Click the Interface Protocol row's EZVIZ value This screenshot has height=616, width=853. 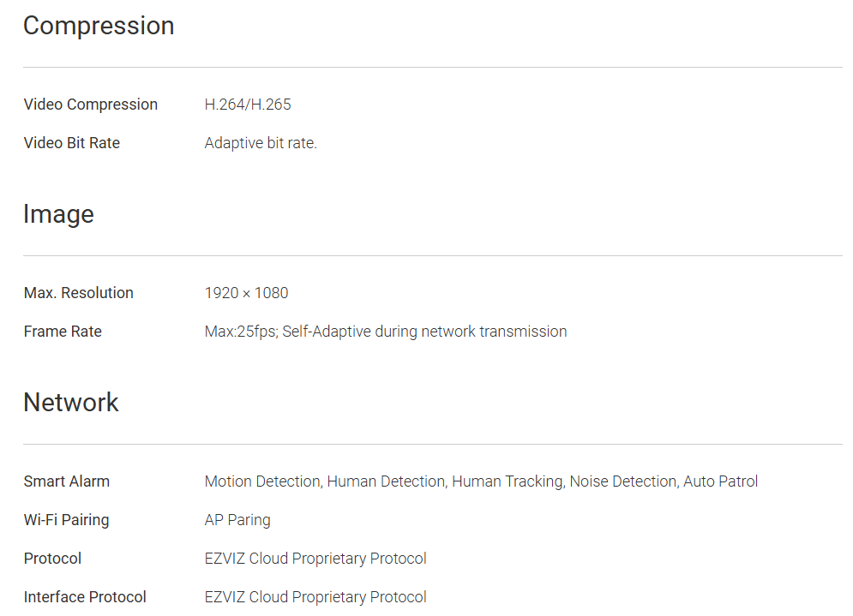point(315,597)
